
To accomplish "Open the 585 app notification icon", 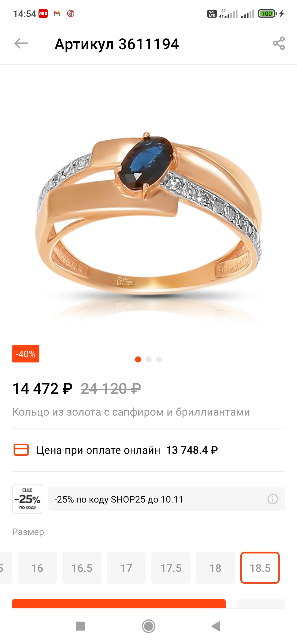I will coord(43,13).
